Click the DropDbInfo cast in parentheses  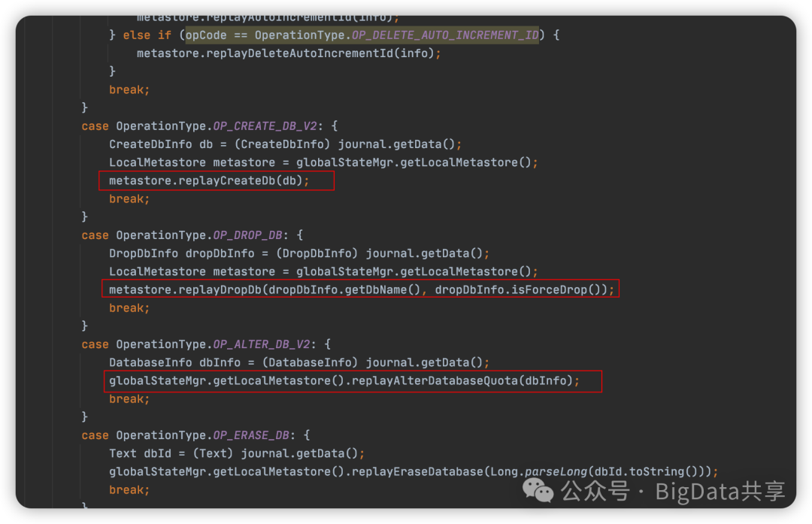317,253
